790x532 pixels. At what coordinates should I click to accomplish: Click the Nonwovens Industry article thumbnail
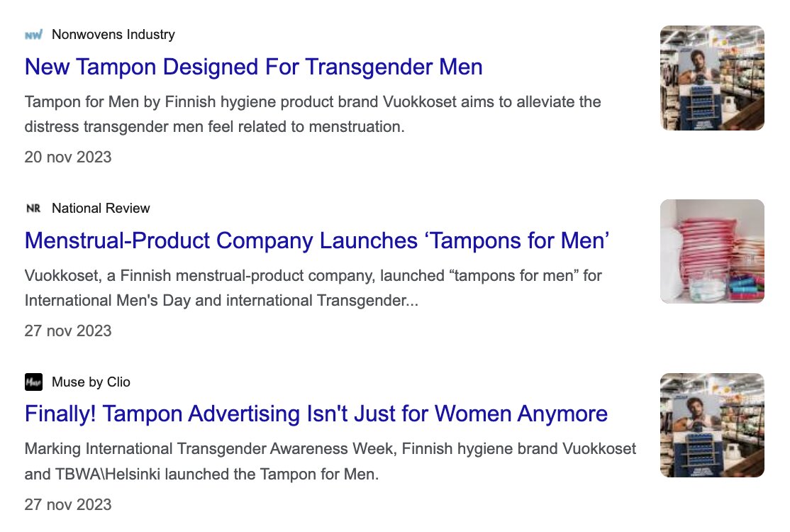(x=712, y=78)
